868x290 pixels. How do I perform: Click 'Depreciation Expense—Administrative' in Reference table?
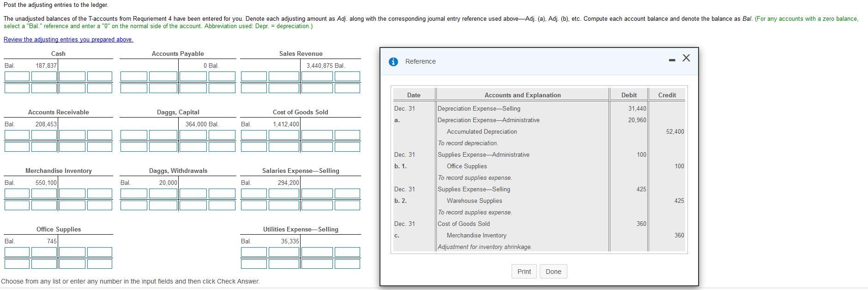pos(488,120)
